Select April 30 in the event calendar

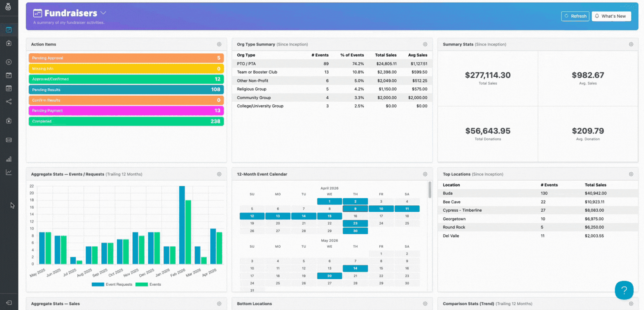(x=355, y=231)
